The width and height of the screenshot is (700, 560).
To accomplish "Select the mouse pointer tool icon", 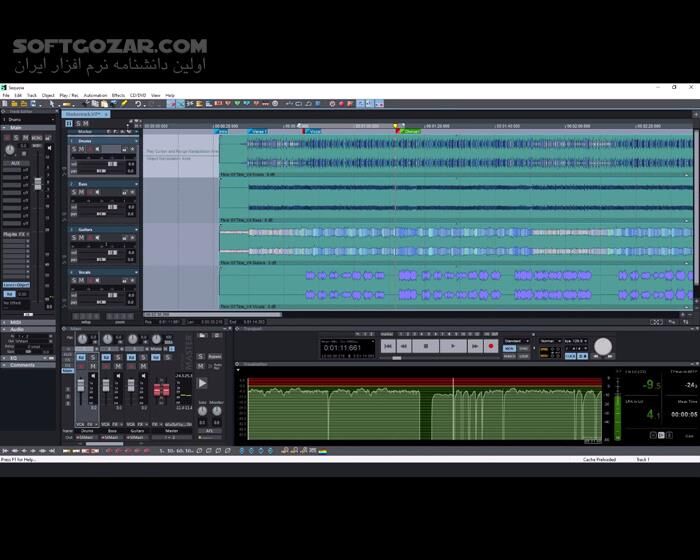I will point(52,104).
